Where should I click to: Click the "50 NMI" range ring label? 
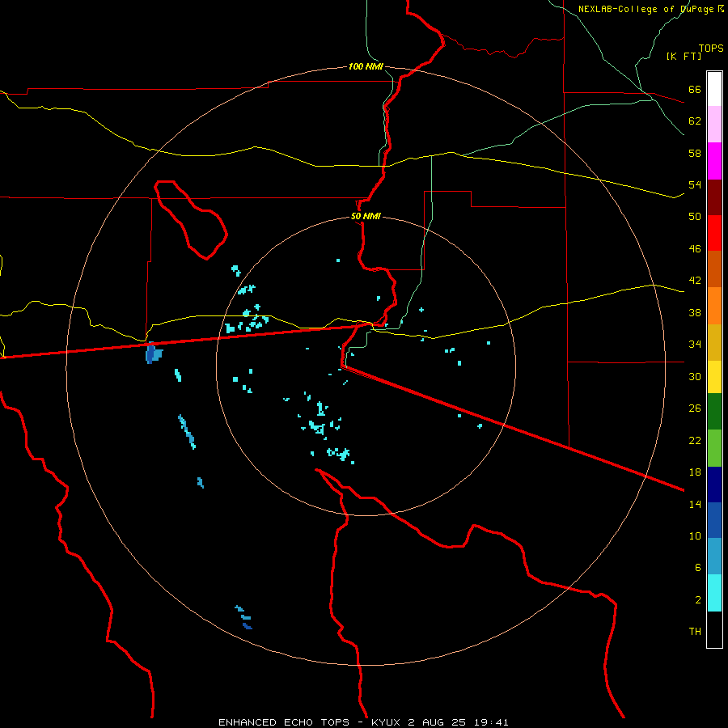point(366,216)
